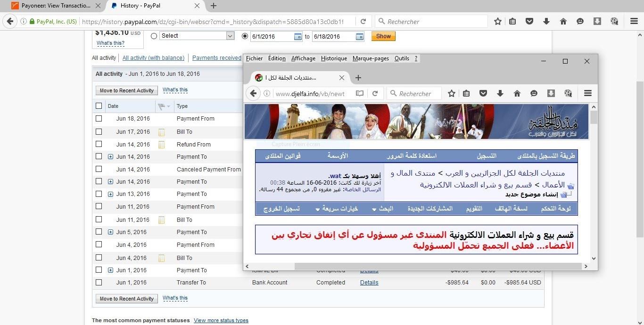Click تسجيل الخروج logout link in forum

point(281,209)
